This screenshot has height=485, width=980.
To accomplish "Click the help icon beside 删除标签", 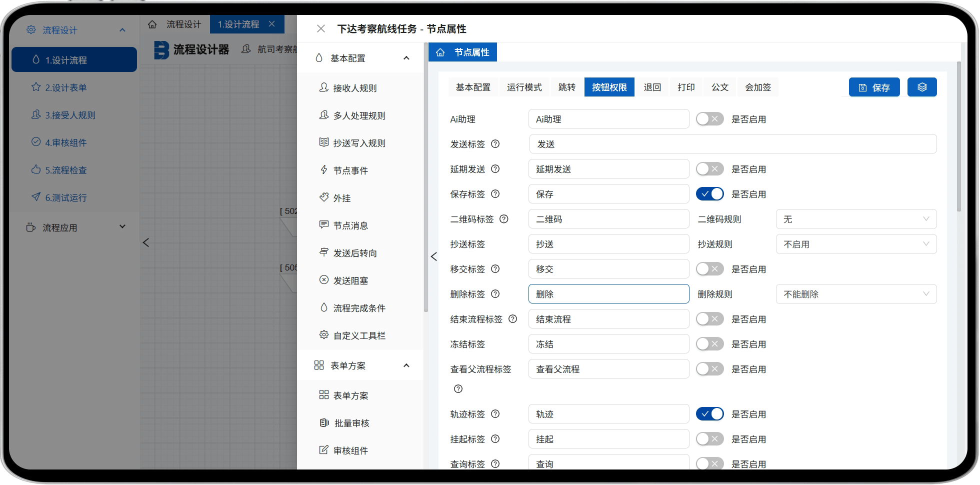I will coord(495,294).
